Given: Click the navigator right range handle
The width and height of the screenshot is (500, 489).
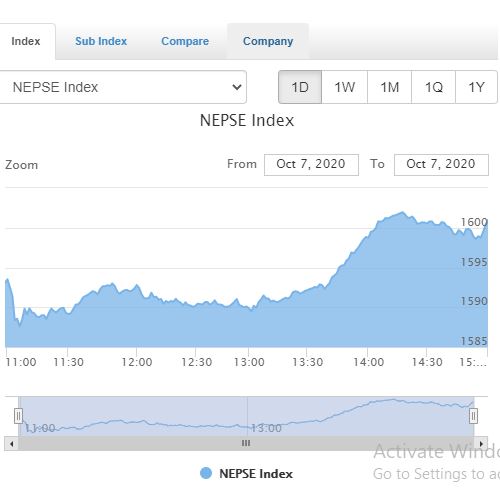Looking at the screenshot, I should (473, 416).
